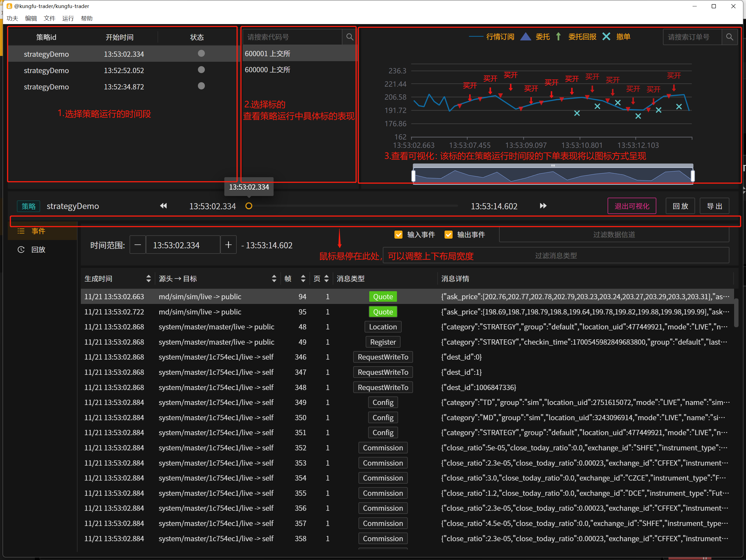This screenshot has width=746, height=560.
Task: Click the Quote tag in frame 94 row
Action: [x=383, y=296]
